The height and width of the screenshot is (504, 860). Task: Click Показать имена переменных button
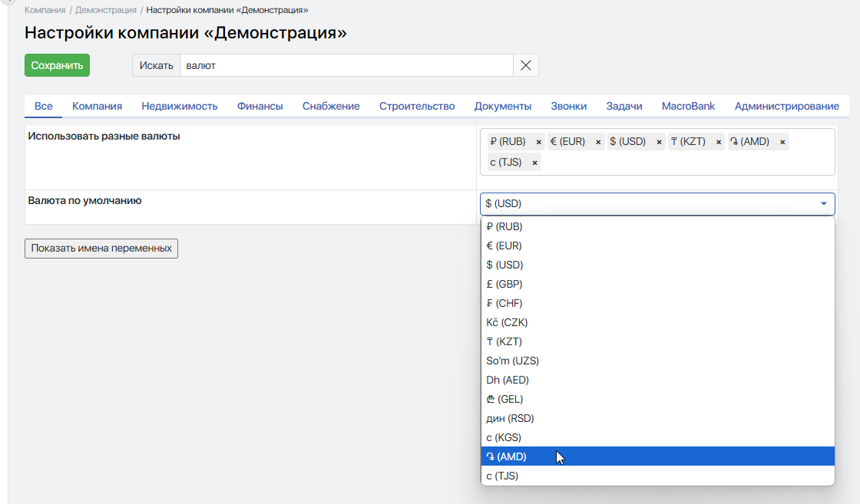coord(101,249)
